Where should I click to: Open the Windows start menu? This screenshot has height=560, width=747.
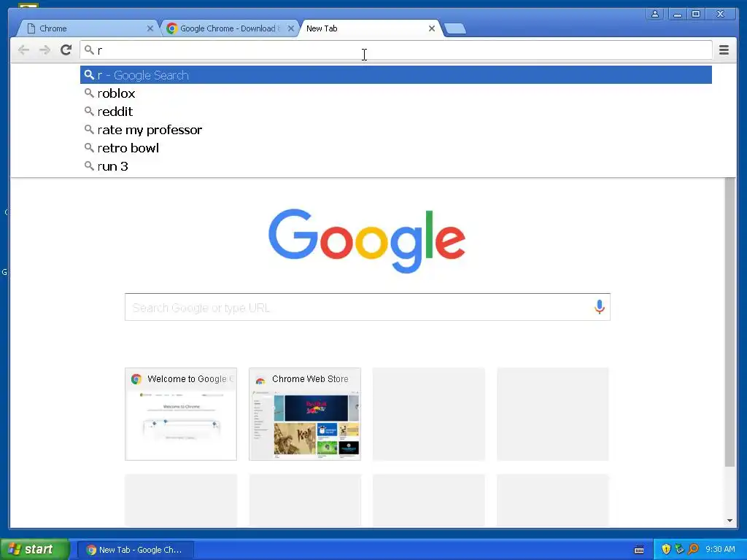(x=35, y=549)
